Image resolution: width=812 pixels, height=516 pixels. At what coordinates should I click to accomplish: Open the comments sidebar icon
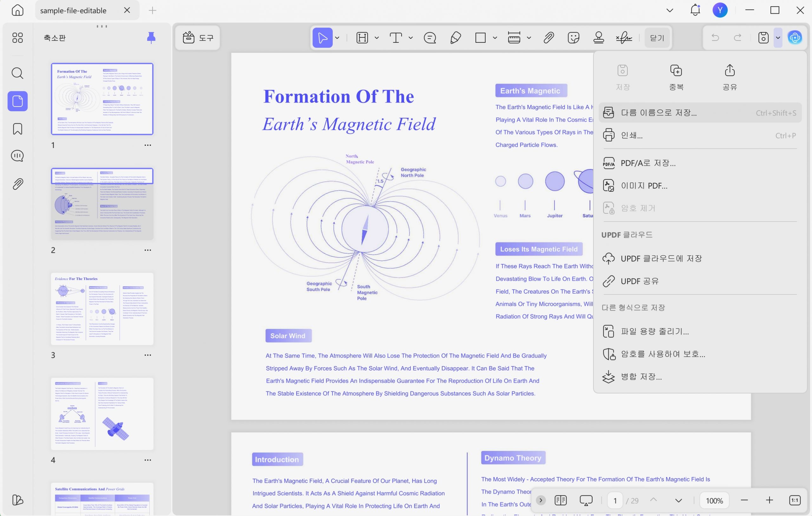point(17,156)
